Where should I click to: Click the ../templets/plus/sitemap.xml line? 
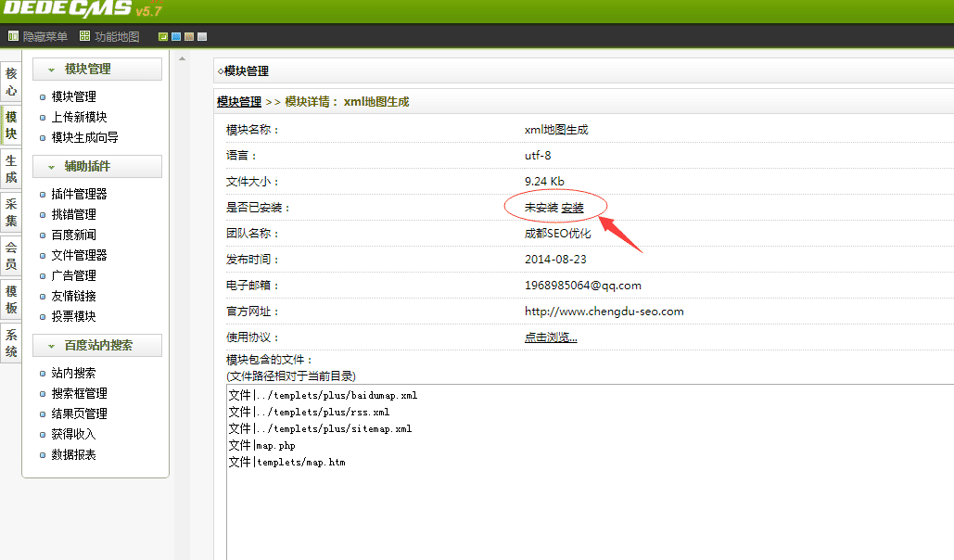click(320, 429)
